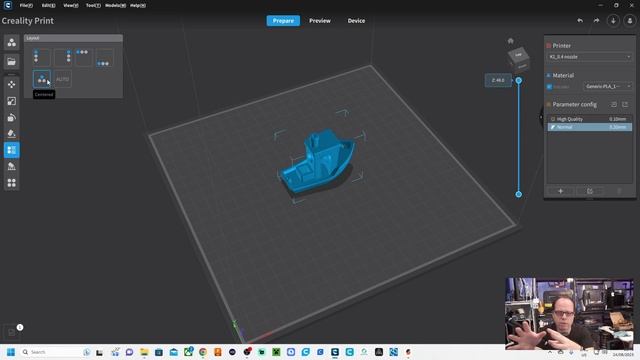Select the Move tool in left toolbar
The width and height of the screenshot is (640, 360).
tap(11, 84)
